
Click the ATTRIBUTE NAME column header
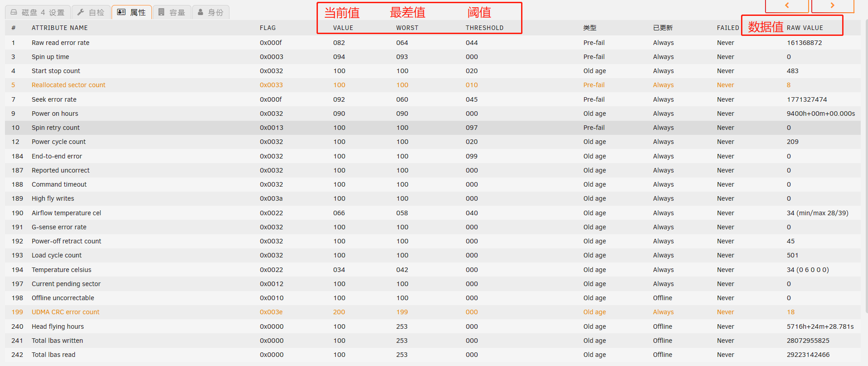[x=59, y=28]
